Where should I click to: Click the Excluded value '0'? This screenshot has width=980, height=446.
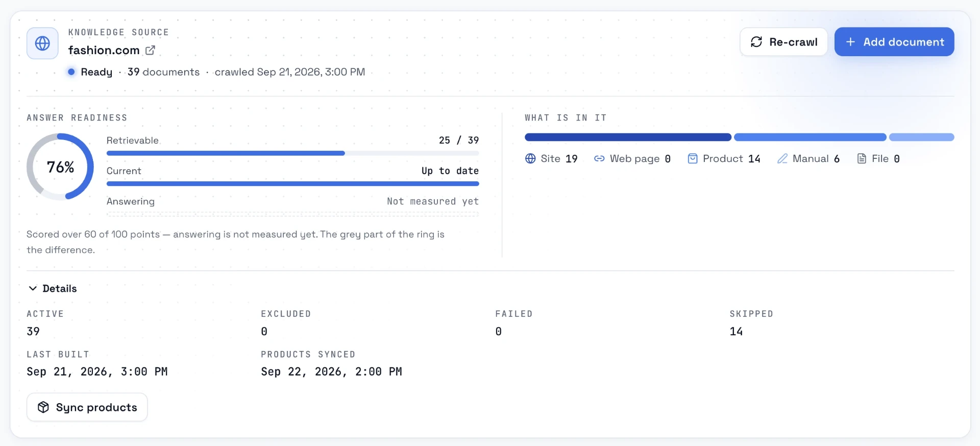[264, 332]
